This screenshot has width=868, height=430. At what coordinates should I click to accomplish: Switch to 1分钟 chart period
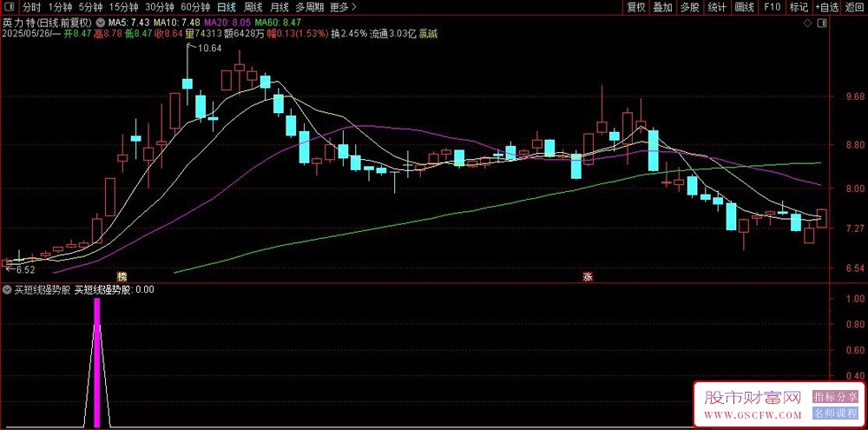pyautogui.click(x=60, y=7)
